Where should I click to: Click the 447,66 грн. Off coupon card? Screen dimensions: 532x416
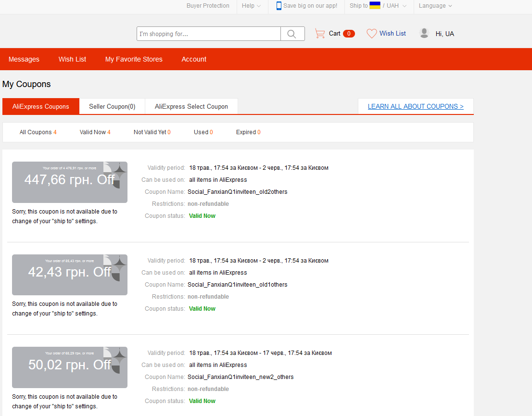coord(70,182)
